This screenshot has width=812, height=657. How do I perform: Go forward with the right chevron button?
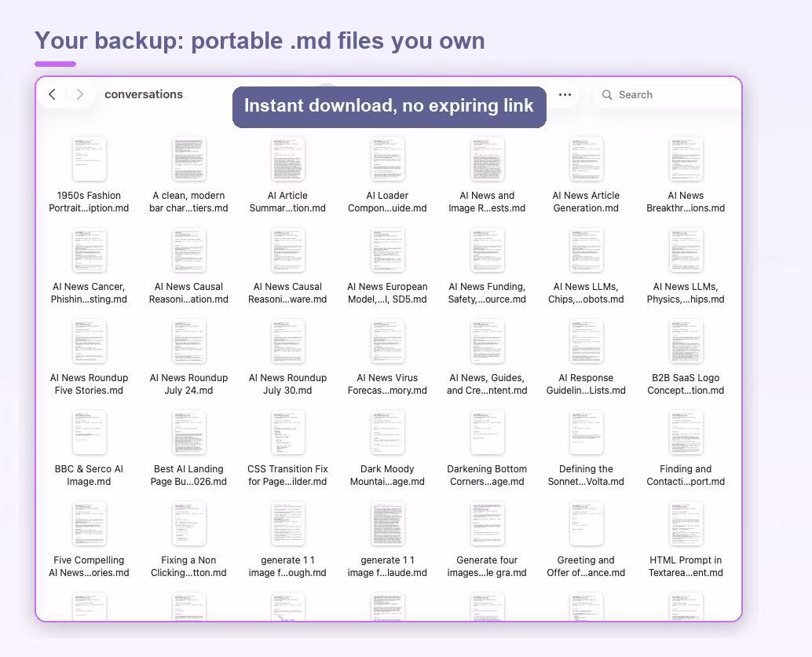[x=80, y=94]
